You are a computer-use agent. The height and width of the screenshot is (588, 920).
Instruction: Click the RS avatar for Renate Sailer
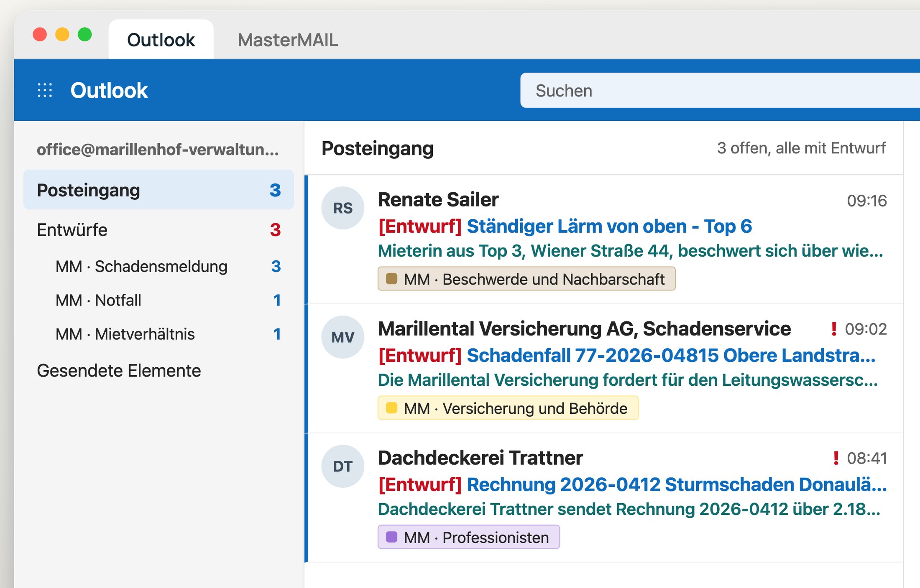point(342,208)
